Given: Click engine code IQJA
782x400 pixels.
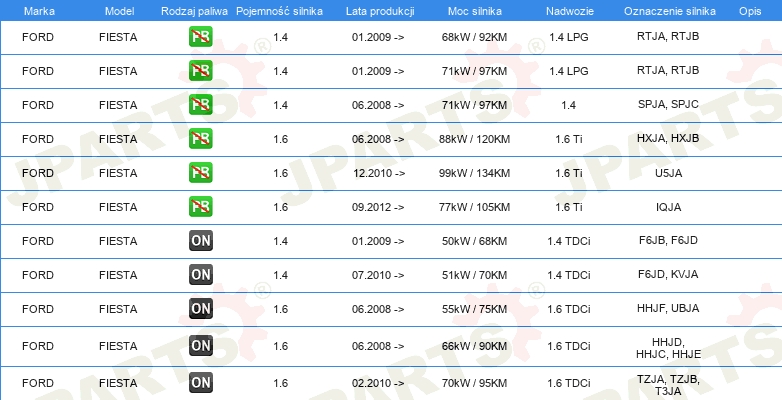Looking at the screenshot, I should pos(668,207).
